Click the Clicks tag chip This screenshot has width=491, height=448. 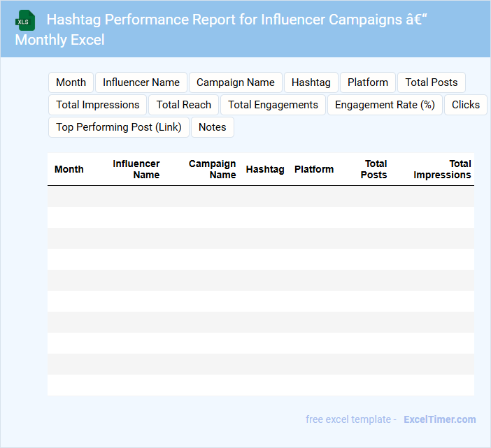click(466, 105)
